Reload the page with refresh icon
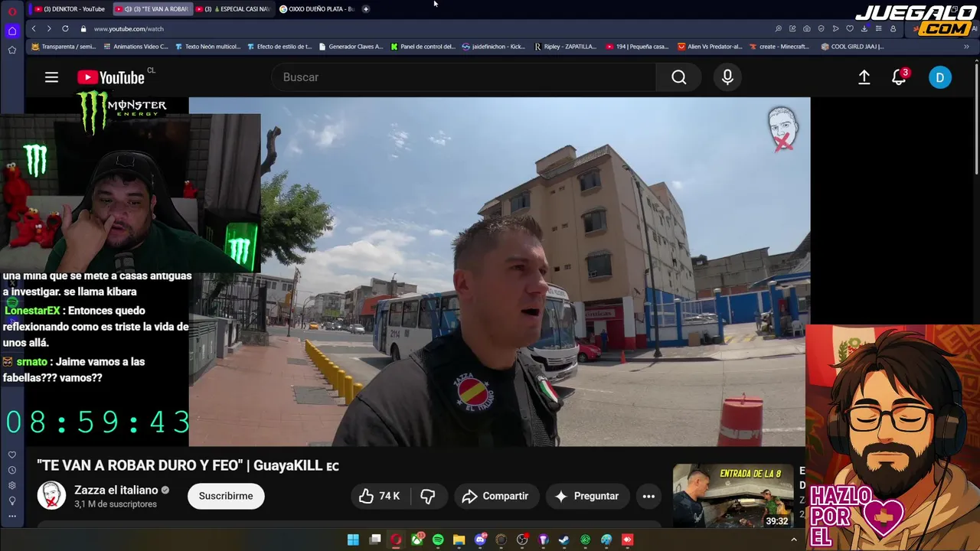Viewport: 980px width, 551px height. [65, 28]
